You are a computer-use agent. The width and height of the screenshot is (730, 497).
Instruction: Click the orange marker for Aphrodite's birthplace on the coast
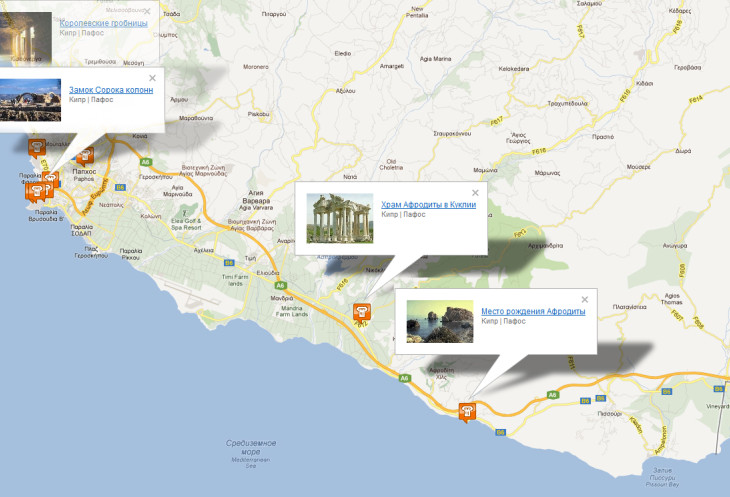click(466, 410)
